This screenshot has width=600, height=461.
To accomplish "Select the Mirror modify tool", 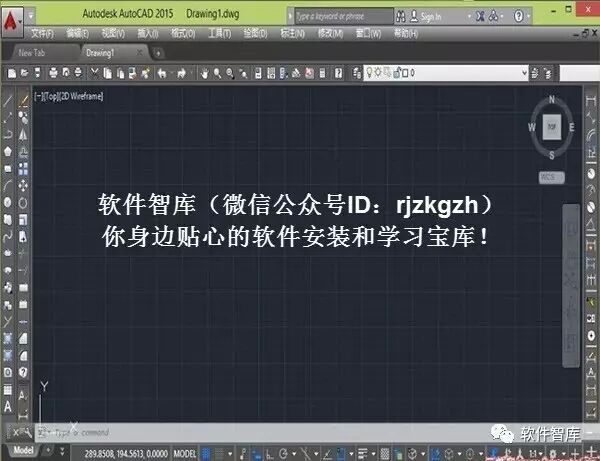I will [x=23, y=134].
